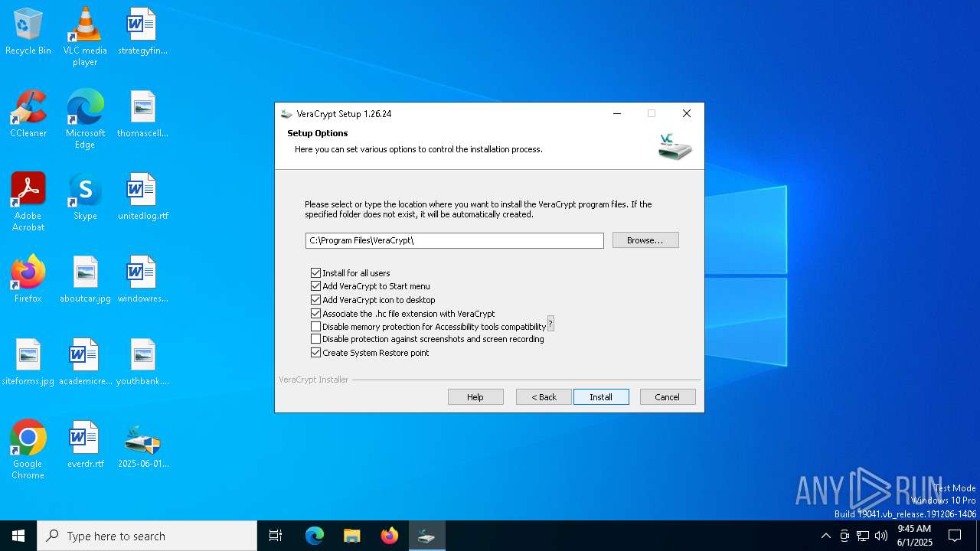The image size is (980, 551).
Task: Open Microsoft Edge desktop shortcut
Action: pyautogui.click(x=85, y=119)
